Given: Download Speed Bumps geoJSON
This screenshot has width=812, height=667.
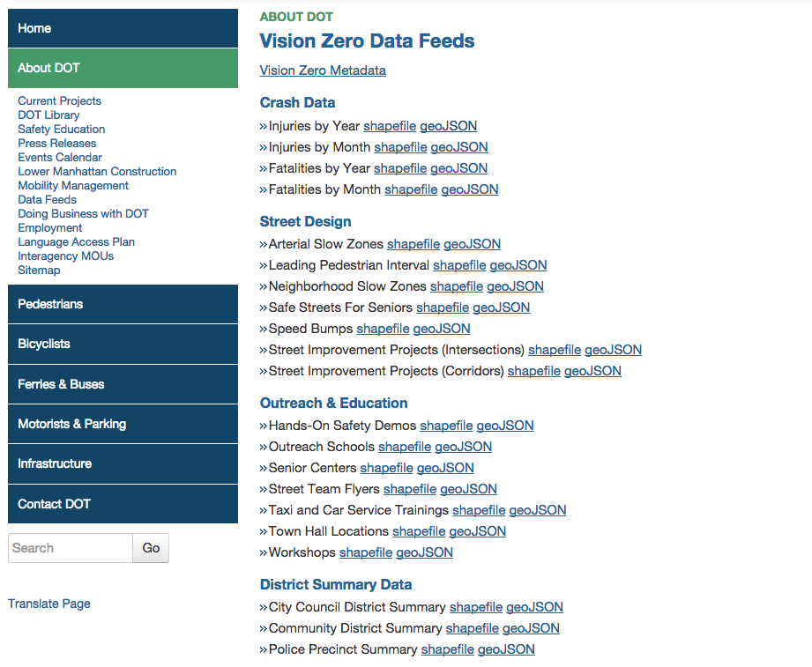Looking at the screenshot, I should tap(442, 329).
